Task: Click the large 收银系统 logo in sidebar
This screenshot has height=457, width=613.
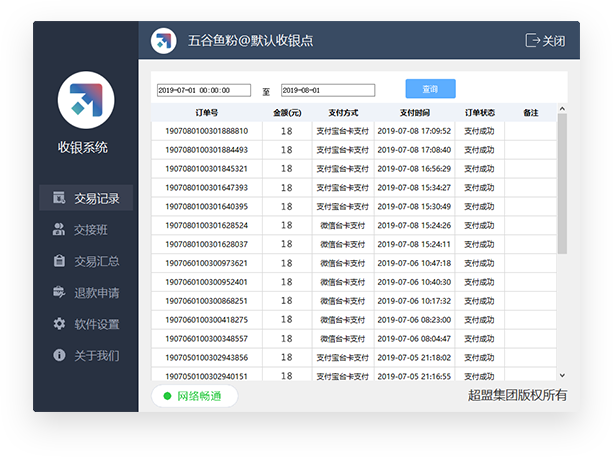Action: click(86, 100)
